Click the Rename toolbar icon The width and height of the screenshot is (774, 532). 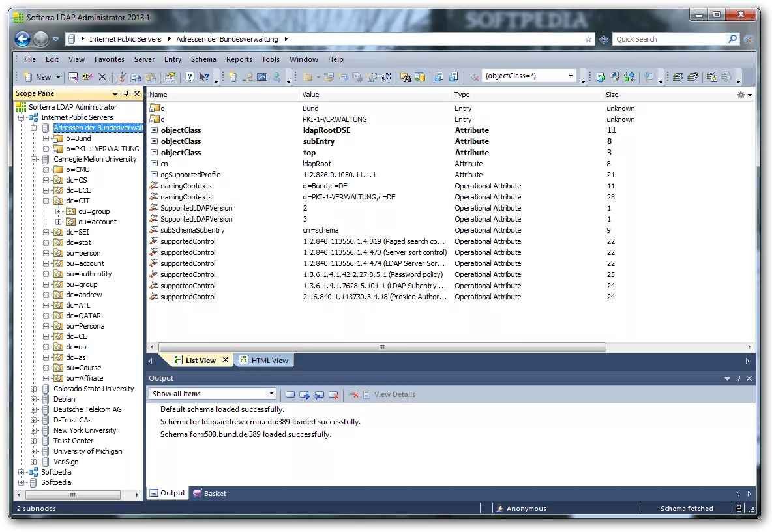(88, 77)
